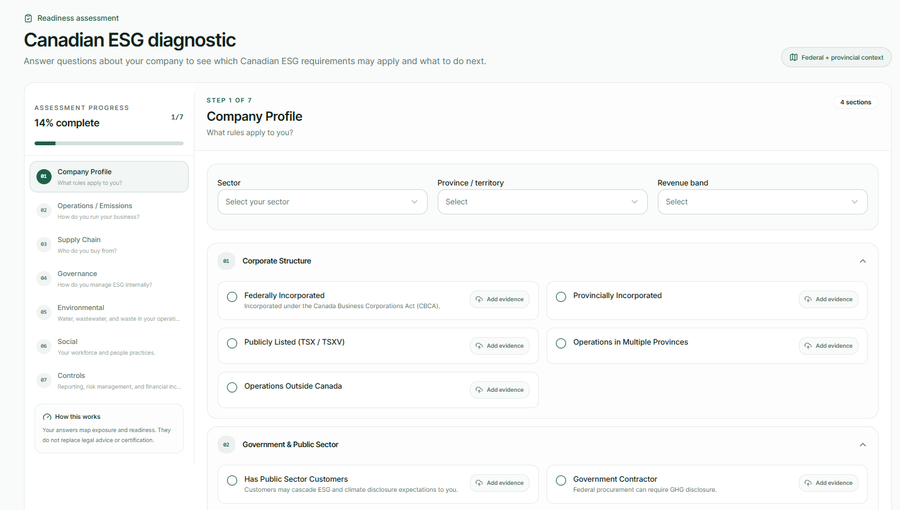Click the 02 section badge beside Government & Public Sector
Viewport: 900px width, 510px height.
(x=226, y=445)
